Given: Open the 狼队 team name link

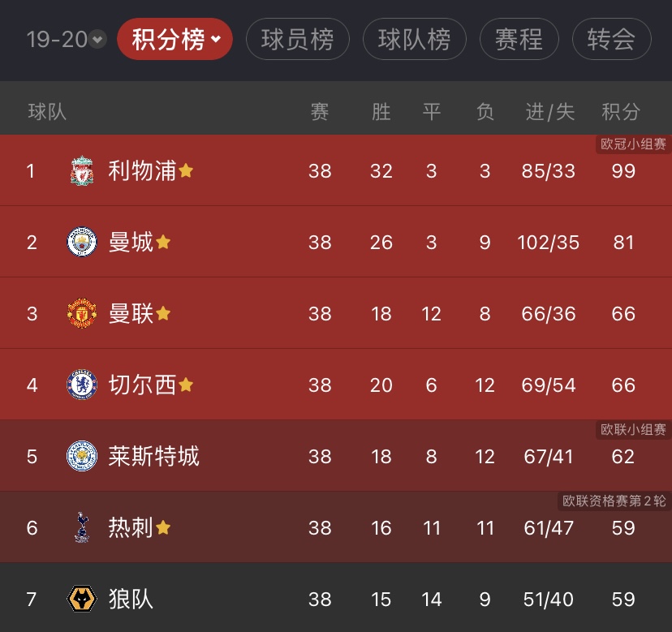Looking at the screenshot, I should point(131,600).
